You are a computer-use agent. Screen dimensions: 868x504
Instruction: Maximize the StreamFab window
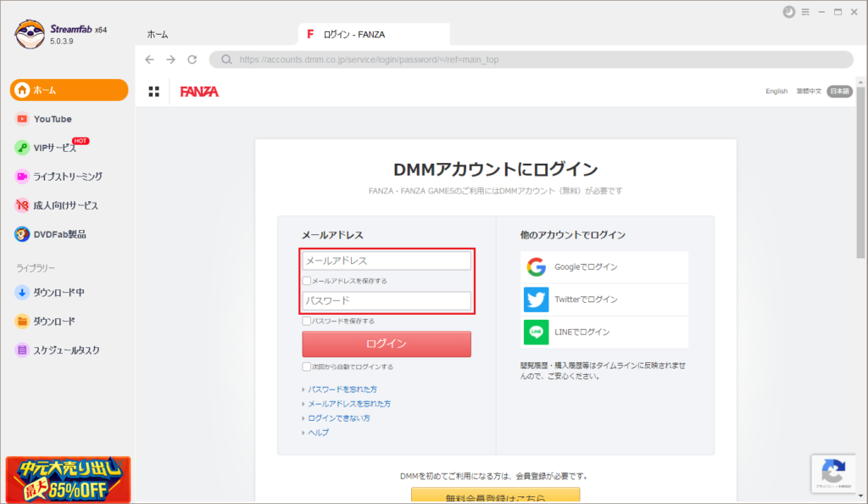838,12
